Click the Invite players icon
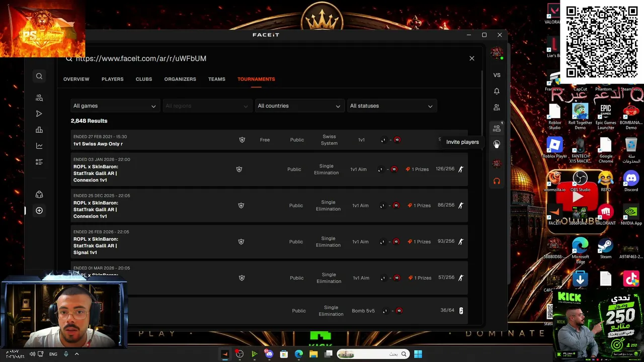 pyautogui.click(x=497, y=144)
